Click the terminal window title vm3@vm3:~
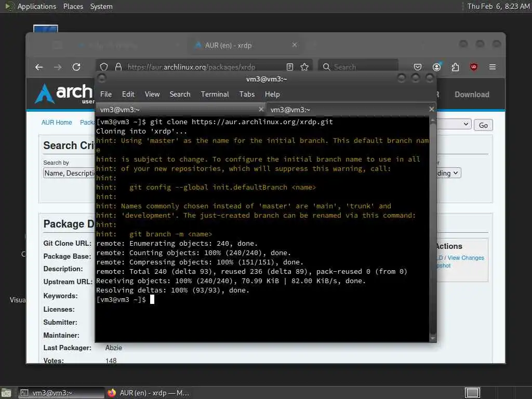 click(x=267, y=79)
